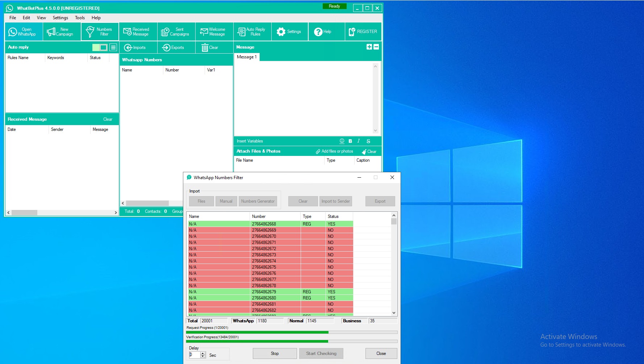Insert an emoji into the message
644x364 pixels.
click(342, 141)
